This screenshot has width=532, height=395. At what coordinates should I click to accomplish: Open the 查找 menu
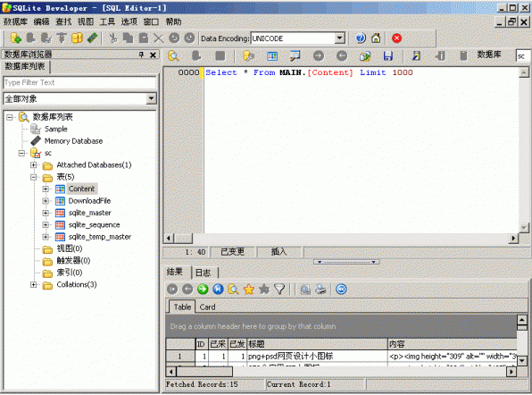(63, 21)
